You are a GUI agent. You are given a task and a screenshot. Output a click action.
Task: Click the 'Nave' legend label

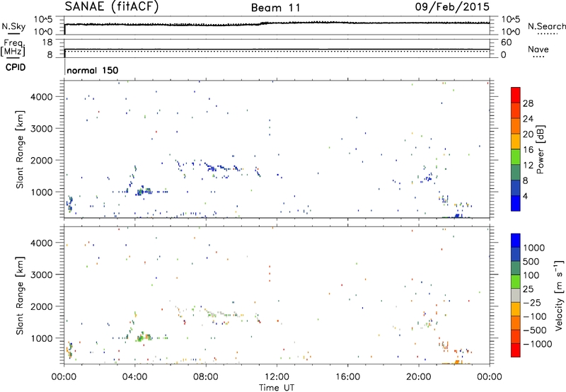pos(538,49)
